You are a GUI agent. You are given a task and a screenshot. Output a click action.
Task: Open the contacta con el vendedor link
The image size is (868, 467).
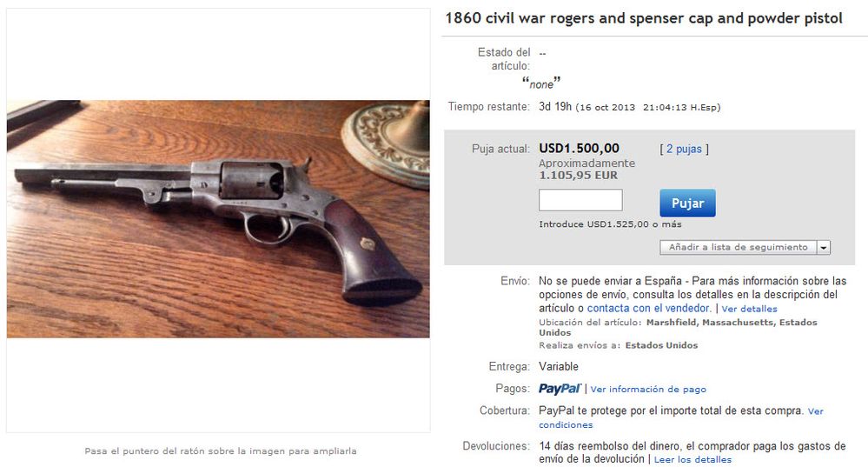(648, 308)
